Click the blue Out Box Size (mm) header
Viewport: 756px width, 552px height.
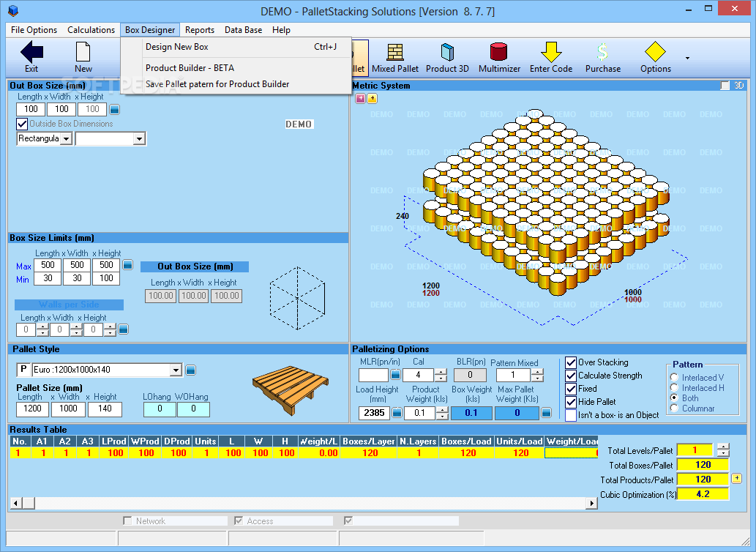click(x=195, y=266)
